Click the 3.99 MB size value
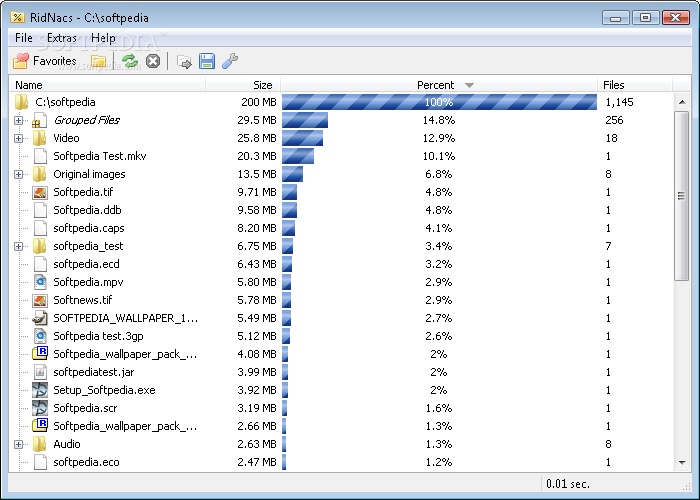This screenshot has height=500, width=700. pyautogui.click(x=257, y=372)
